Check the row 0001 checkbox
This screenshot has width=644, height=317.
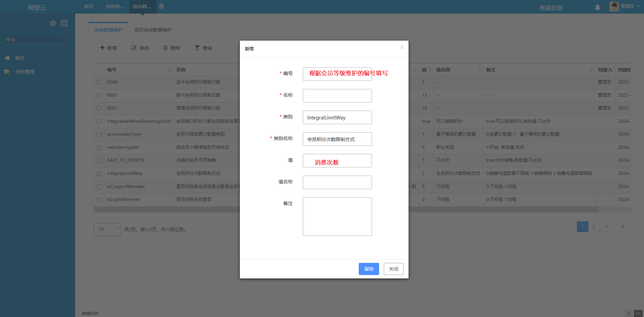99,108
